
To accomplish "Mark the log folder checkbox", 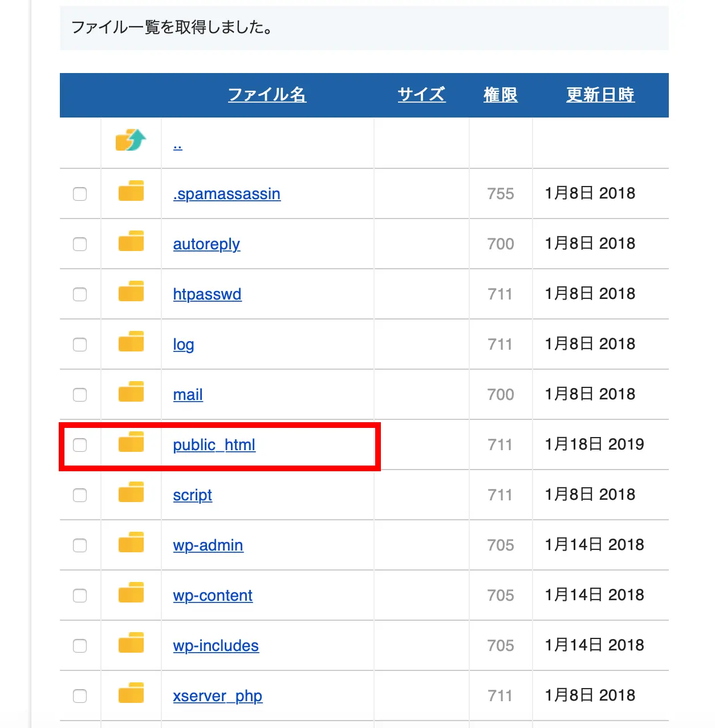I will (80, 345).
